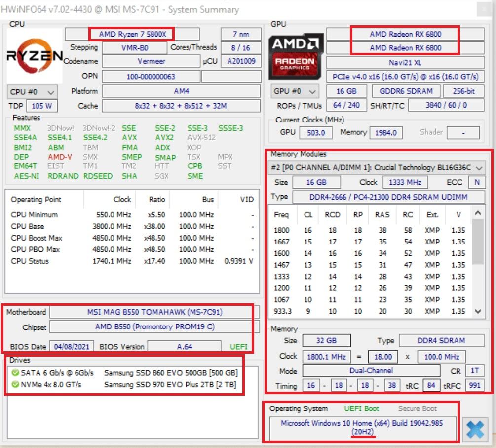Click the 18.00 memory multiplier field
The height and width of the screenshot is (448, 496).
383,357
